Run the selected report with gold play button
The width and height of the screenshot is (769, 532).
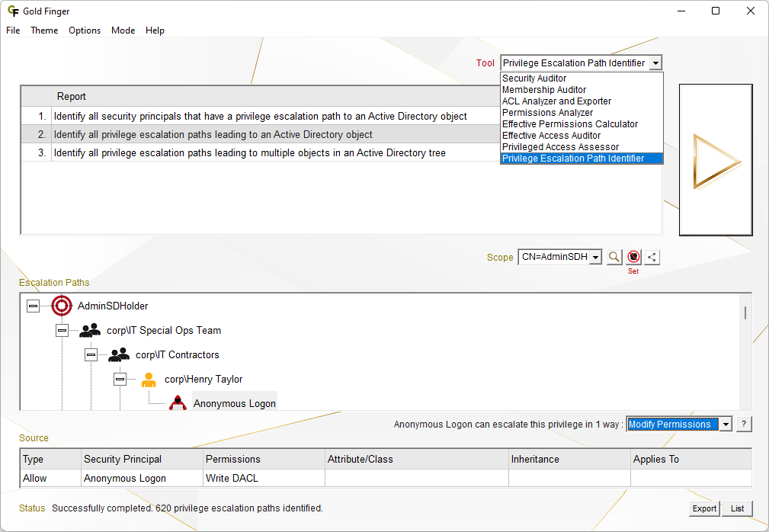716,160
